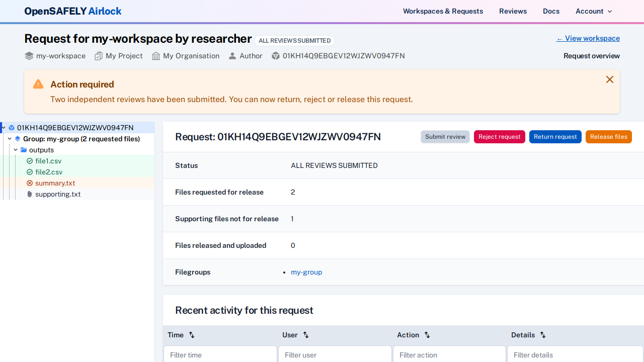Screen dimensions: 644x362
Task: Collapse the outputs folder in the tree
Action: [x=15, y=150]
